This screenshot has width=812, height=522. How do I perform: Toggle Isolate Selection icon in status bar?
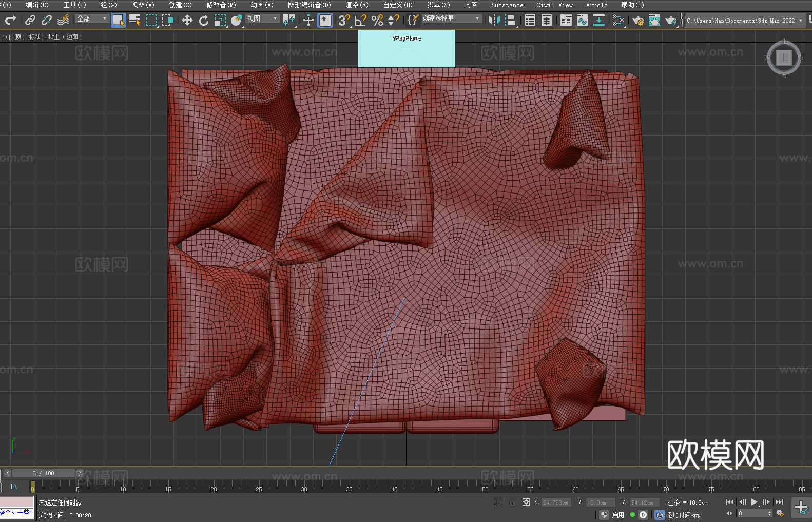pyautogui.click(x=498, y=502)
